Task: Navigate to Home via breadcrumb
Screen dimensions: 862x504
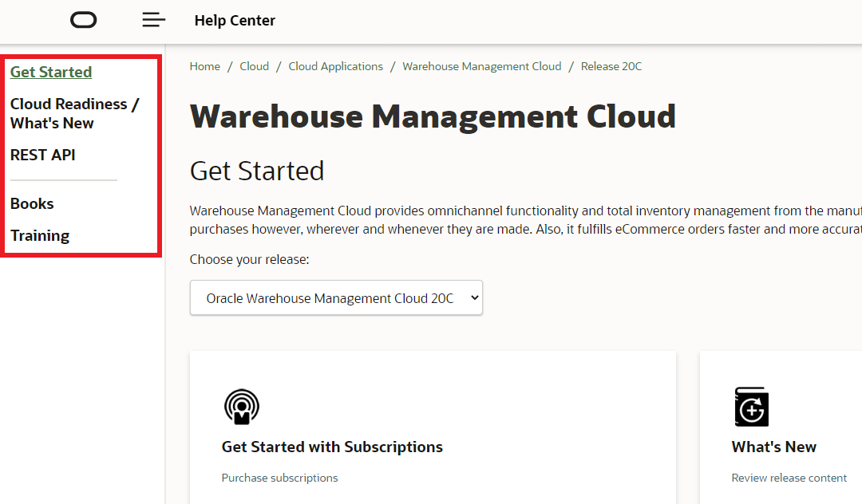Action: pos(204,66)
